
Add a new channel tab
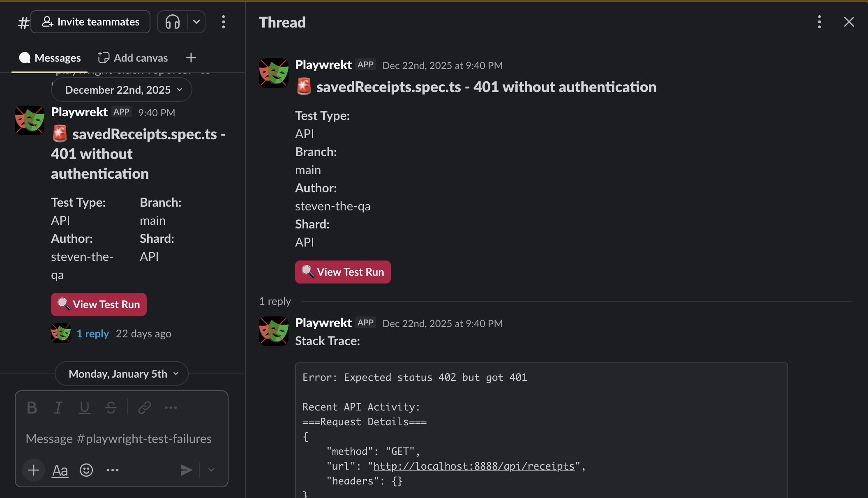coord(191,58)
